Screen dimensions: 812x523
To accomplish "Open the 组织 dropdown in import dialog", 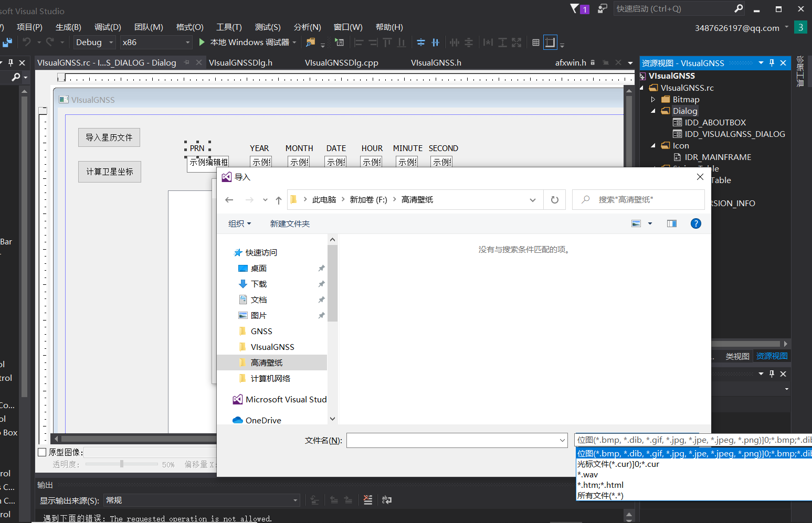I will click(240, 223).
